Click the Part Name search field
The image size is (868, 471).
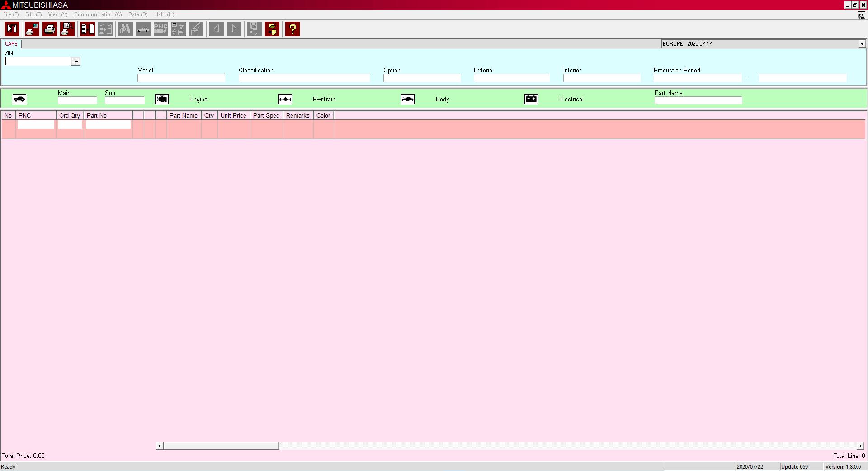[698, 100]
